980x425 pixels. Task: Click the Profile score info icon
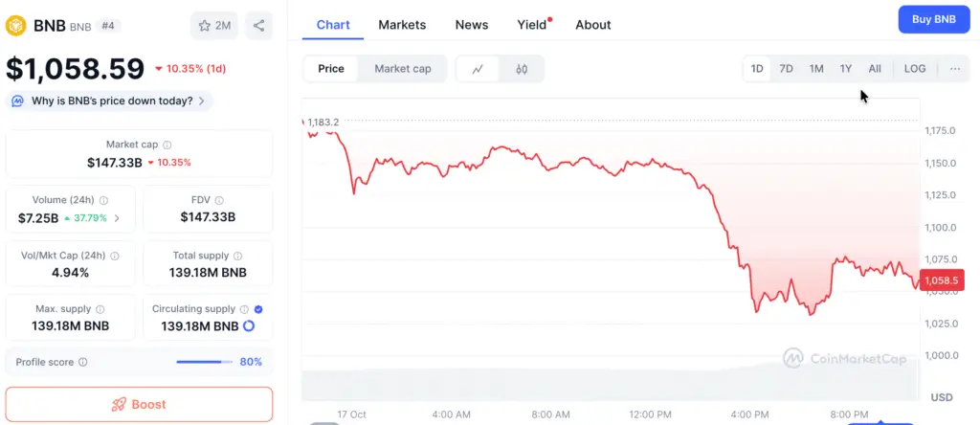(x=83, y=362)
